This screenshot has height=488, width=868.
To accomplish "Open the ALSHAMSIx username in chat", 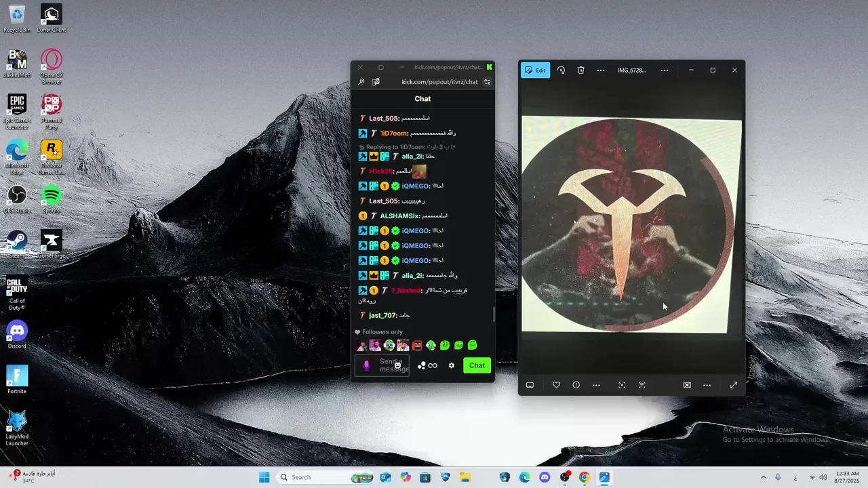I will tap(399, 216).
